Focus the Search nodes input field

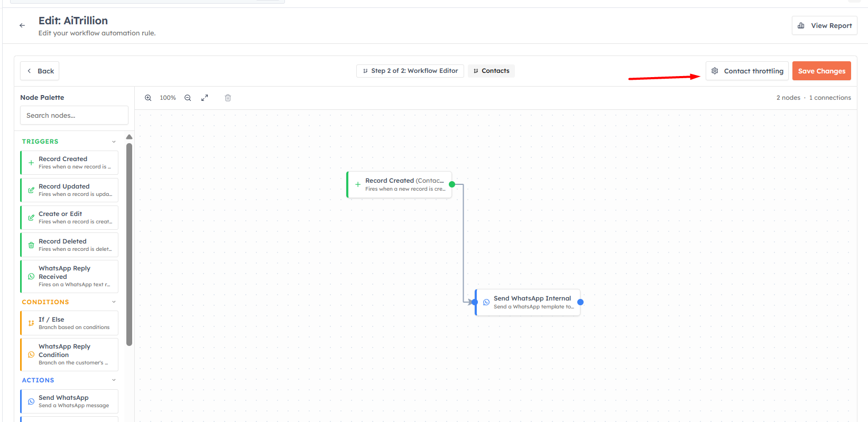click(x=74, y=115)
